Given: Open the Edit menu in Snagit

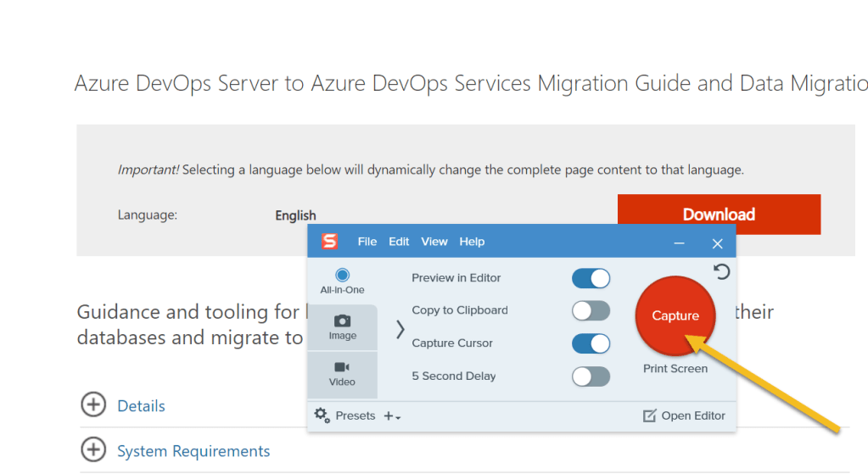Looking at the screenshot, I should click(399, 242).
